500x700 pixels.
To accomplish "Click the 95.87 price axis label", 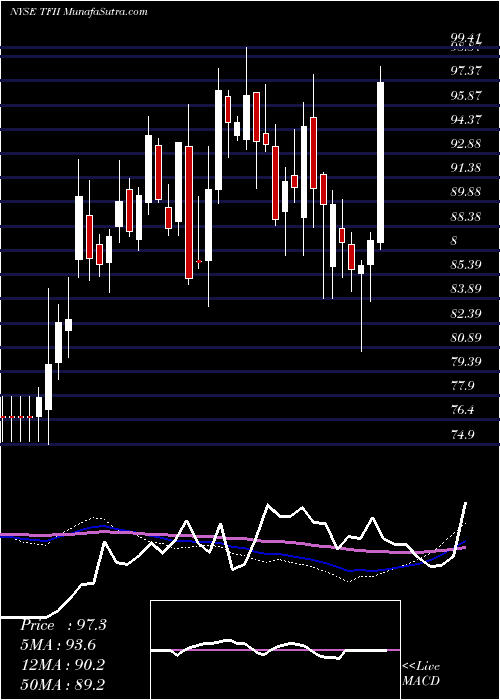I will click(x=466, y=95).
